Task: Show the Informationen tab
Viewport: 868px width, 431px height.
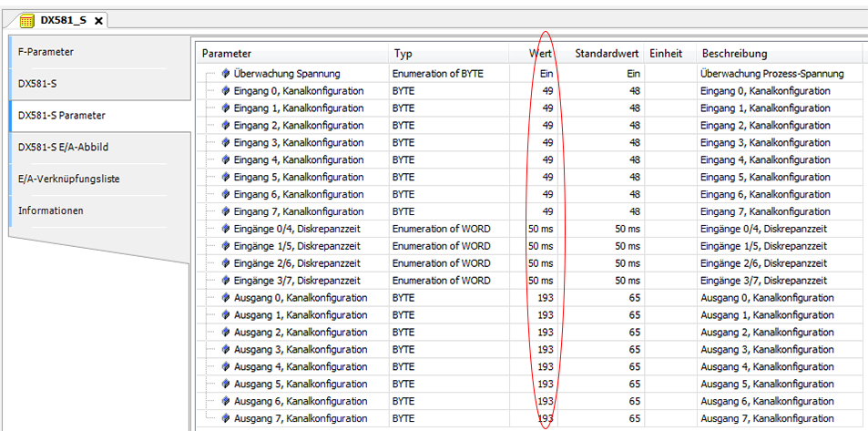Action: point(51,210)
